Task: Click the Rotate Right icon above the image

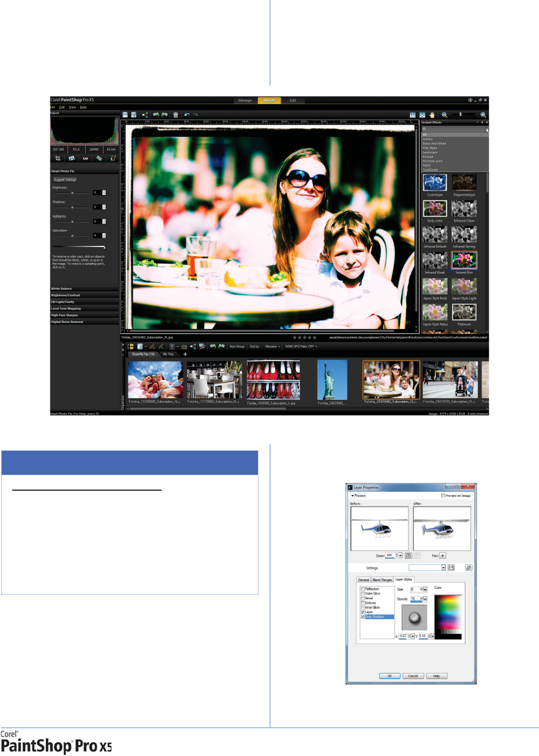Action: [165, 115]
